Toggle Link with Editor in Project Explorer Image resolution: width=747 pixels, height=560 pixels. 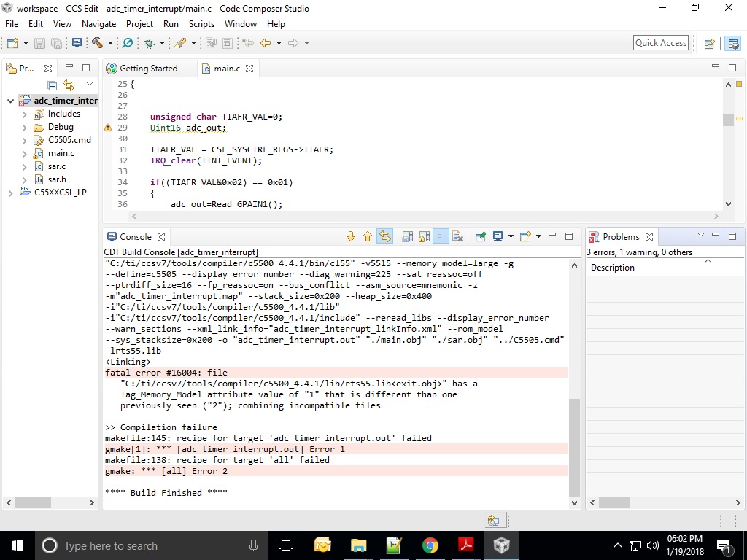tap(69, 86)
